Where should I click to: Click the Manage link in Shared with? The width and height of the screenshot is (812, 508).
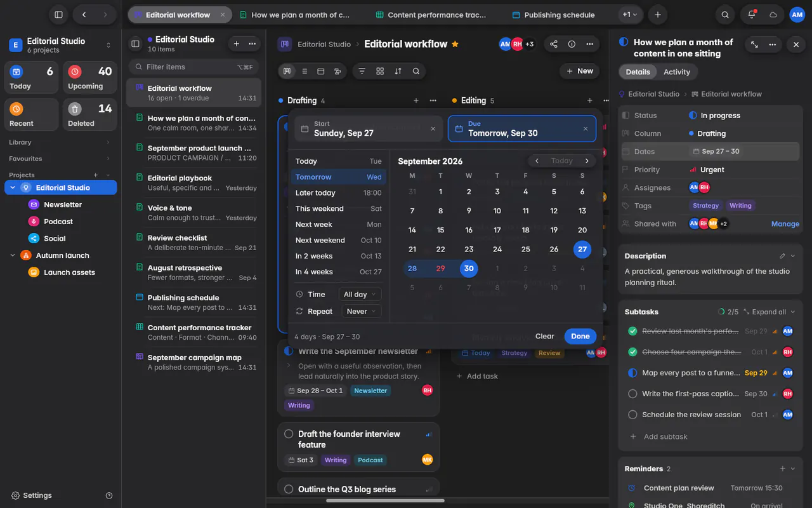click(x=785, y=224)
